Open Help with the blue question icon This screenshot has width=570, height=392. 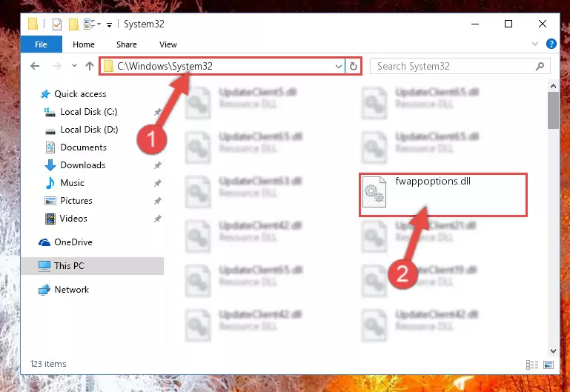pos(551,44)
